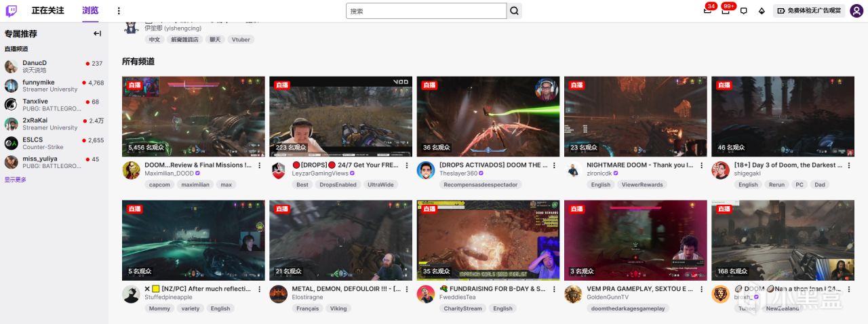Click the Rerun tag

pyautogui.click(x=776, y=184)
